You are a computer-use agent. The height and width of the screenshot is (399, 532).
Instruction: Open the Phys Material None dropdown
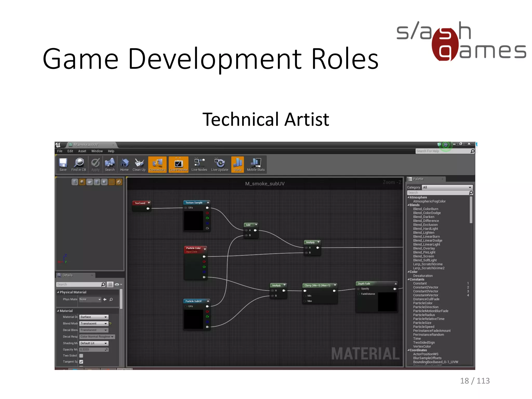tap(90, 300)
